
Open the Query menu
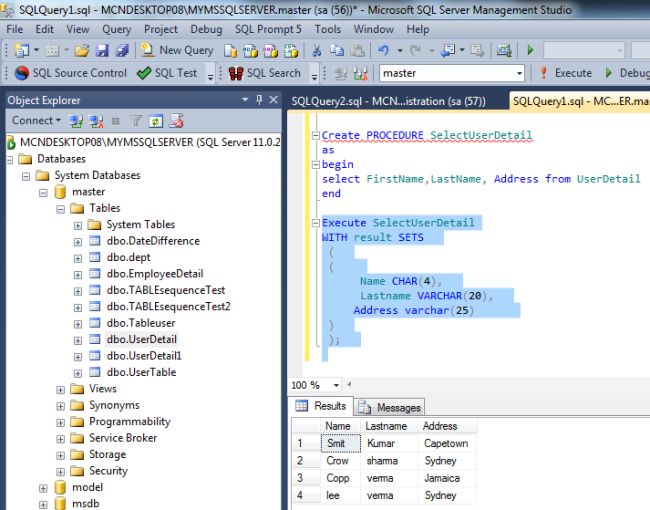coord(116,29)
